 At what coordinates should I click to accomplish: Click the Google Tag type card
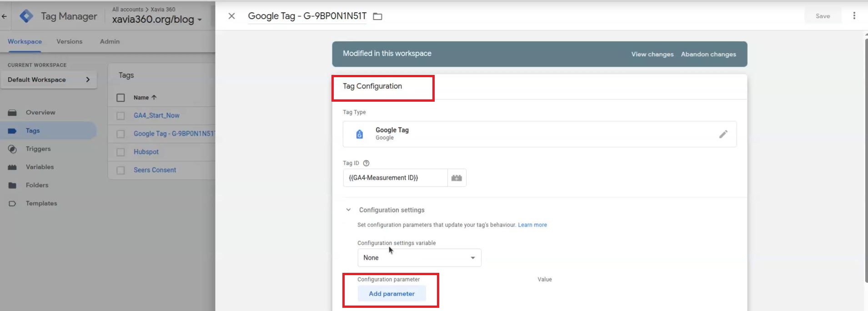(x=540, y=134)
